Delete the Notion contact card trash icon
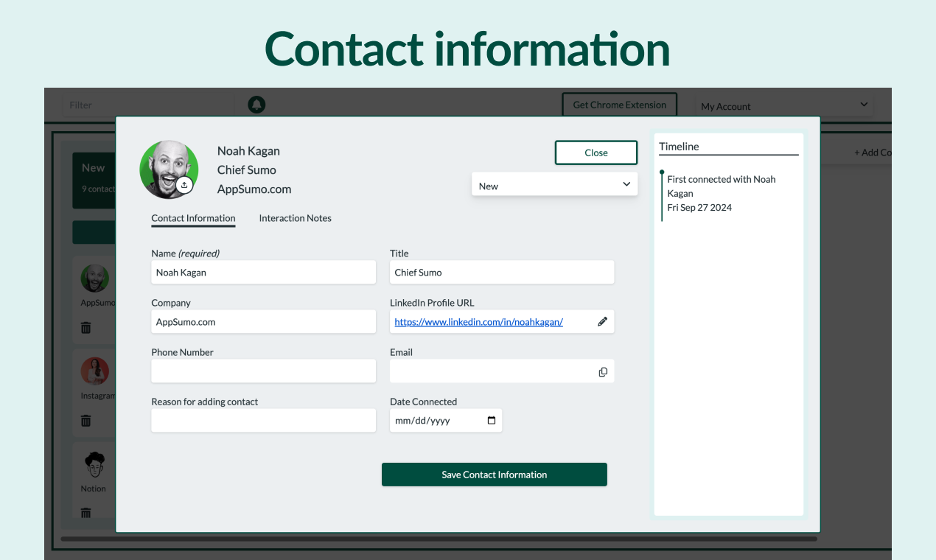Viewport: 936px width, 560px height. tap(85, 513)
